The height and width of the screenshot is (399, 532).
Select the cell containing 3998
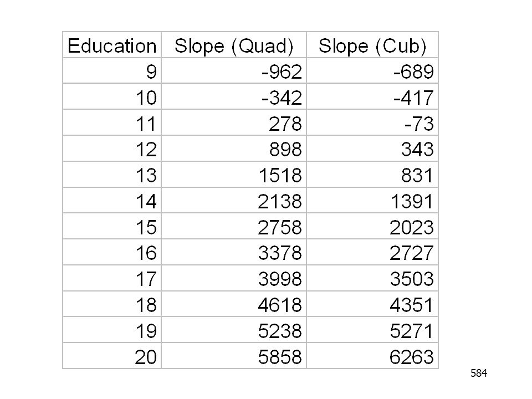click(x=234, y=278)
